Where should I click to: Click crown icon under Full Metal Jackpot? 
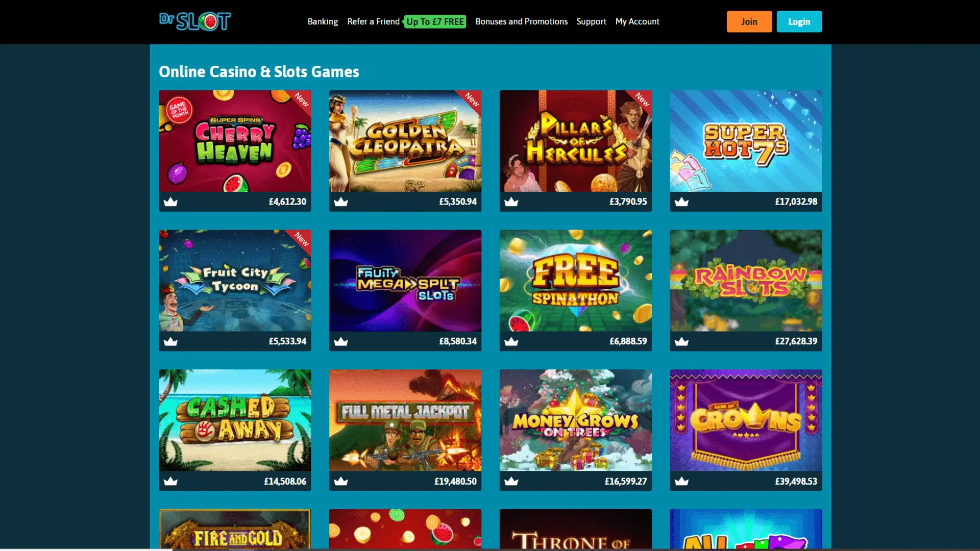click(x=341, y=482)
